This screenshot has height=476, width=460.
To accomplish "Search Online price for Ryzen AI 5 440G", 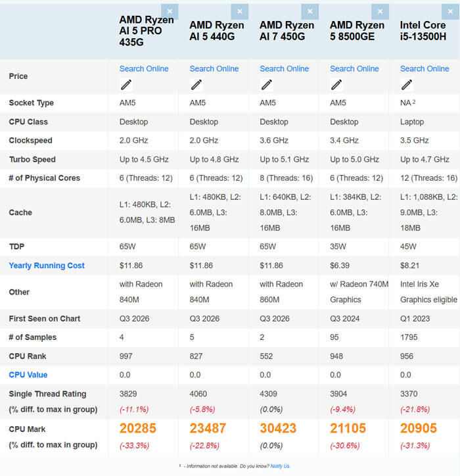I will 214,69.
